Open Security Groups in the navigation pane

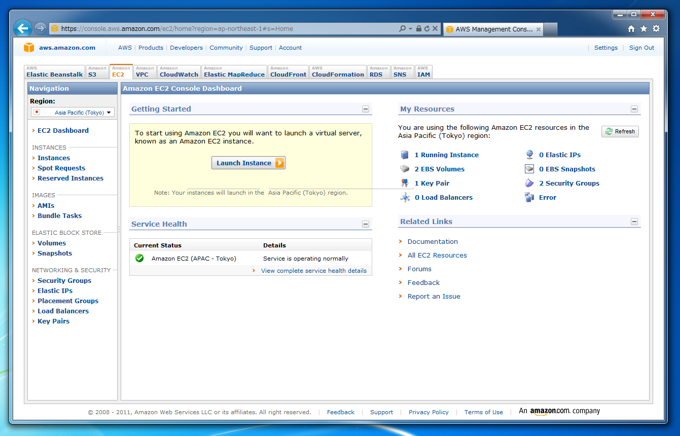[64, 281]
